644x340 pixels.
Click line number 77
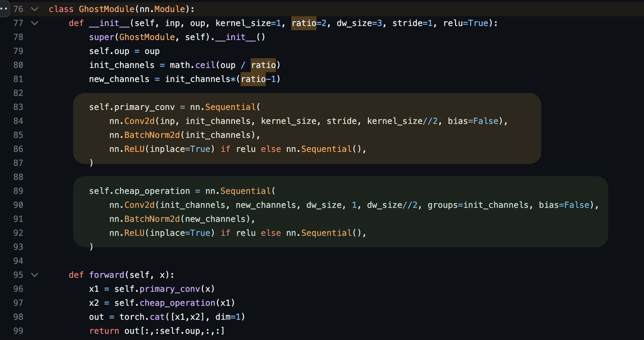coord(18,23)
